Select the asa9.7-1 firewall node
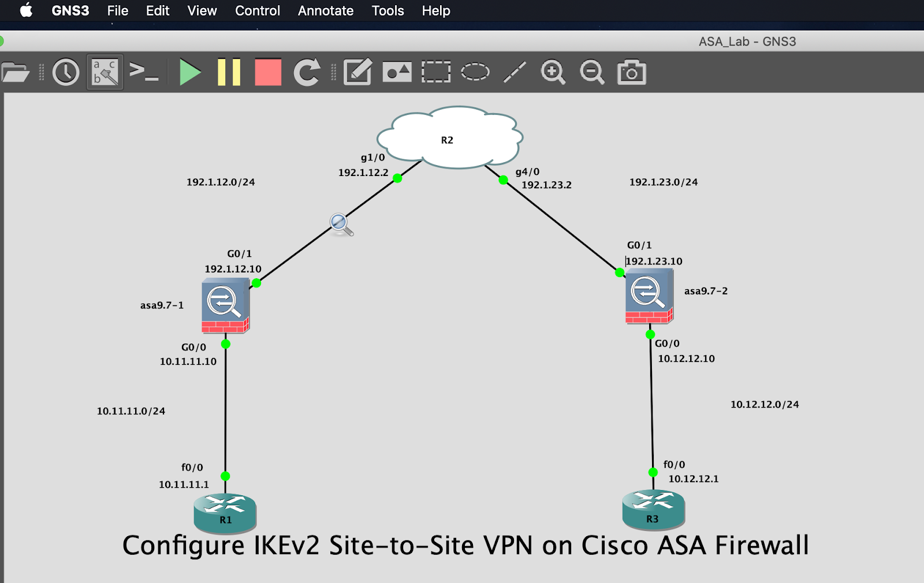The height and width of the screenshot is (583, 924). coord(225,305)
